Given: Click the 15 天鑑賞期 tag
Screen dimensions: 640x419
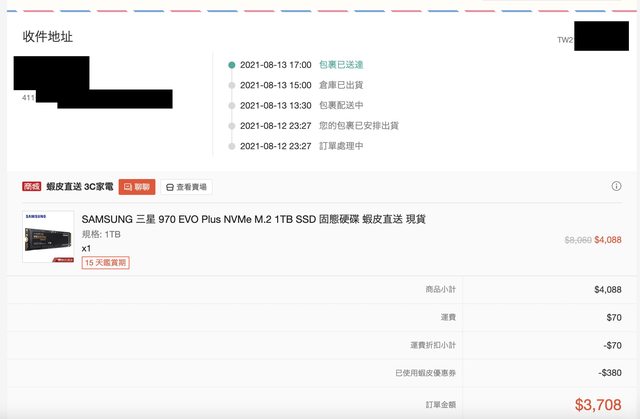Looking at the screenshot, I should (x=105, y=262).
